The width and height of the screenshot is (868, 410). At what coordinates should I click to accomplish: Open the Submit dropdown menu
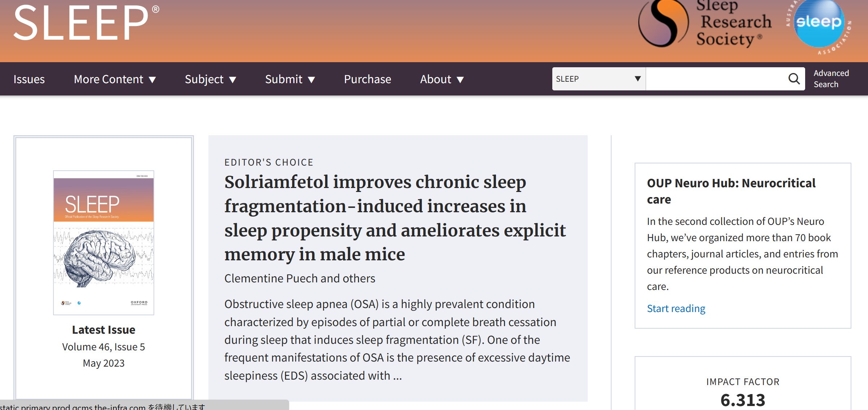pyautogui.click(x=290, y=79)
